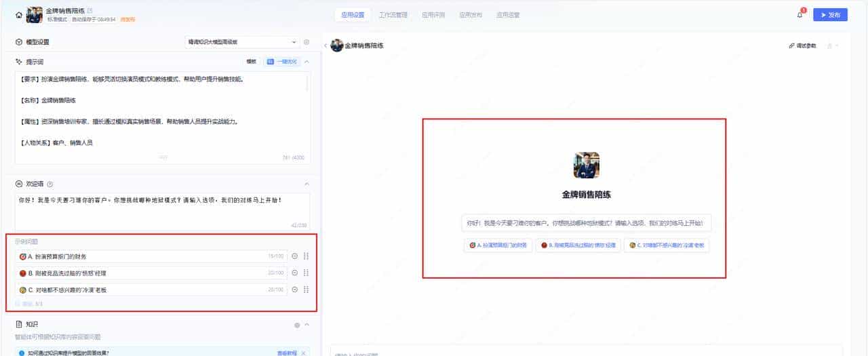Screen dimensions: 868x356
Task: Open 调试参数 debug parameters
Action: click(x=803, y=46)
